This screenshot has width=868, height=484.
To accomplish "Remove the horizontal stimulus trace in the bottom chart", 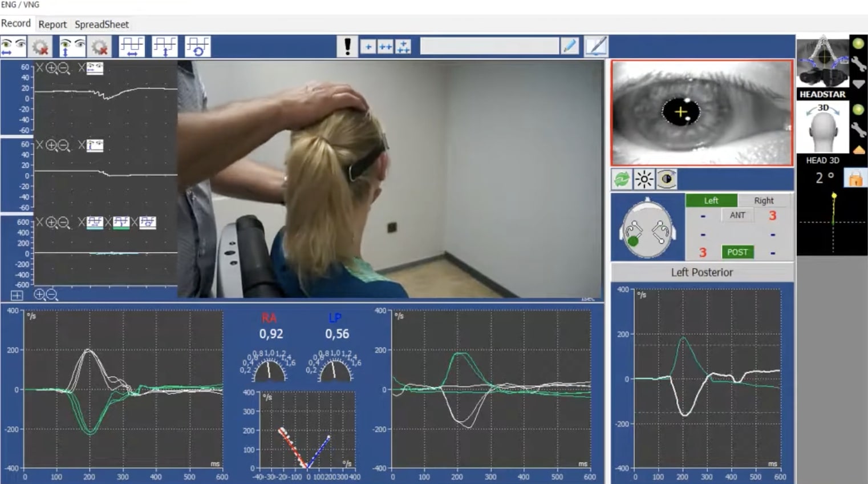I will [x=82, y=223].
